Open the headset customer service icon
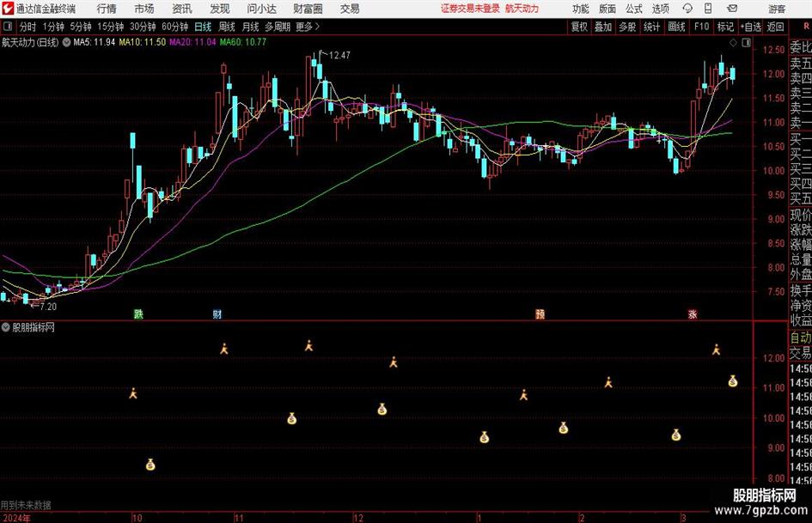The width and height of the screenshot is (812, 523). point(687,9)
